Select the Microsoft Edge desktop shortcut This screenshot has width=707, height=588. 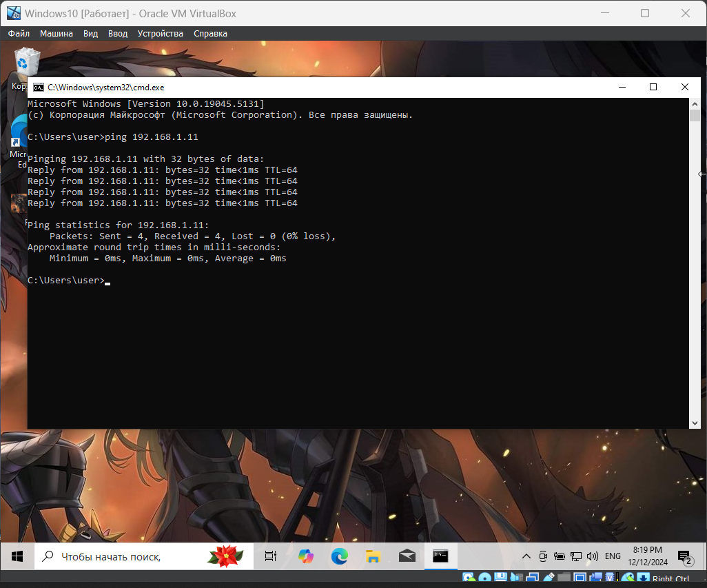click(18, 140)
